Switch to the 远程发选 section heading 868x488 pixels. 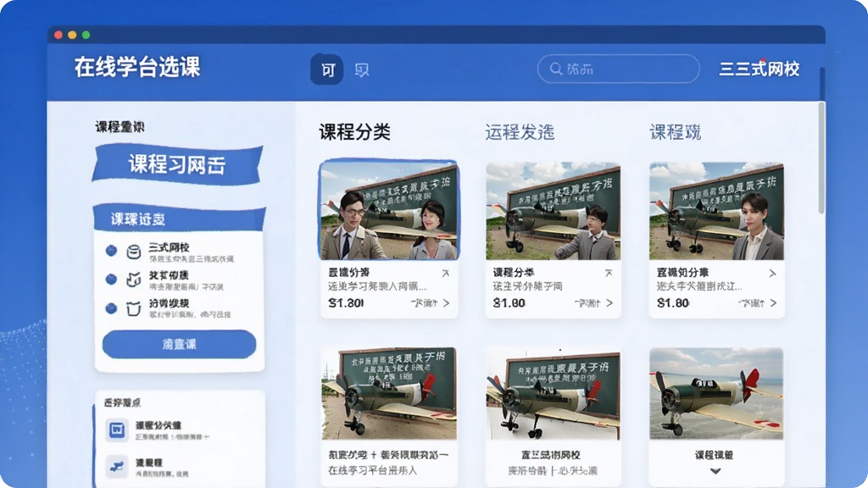(520, 132)
